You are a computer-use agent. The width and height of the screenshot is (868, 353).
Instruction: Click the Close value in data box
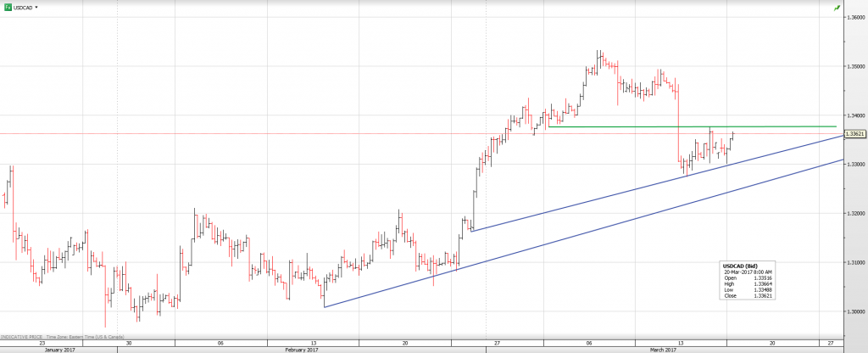pyautogui.click(x=747, y=294)
